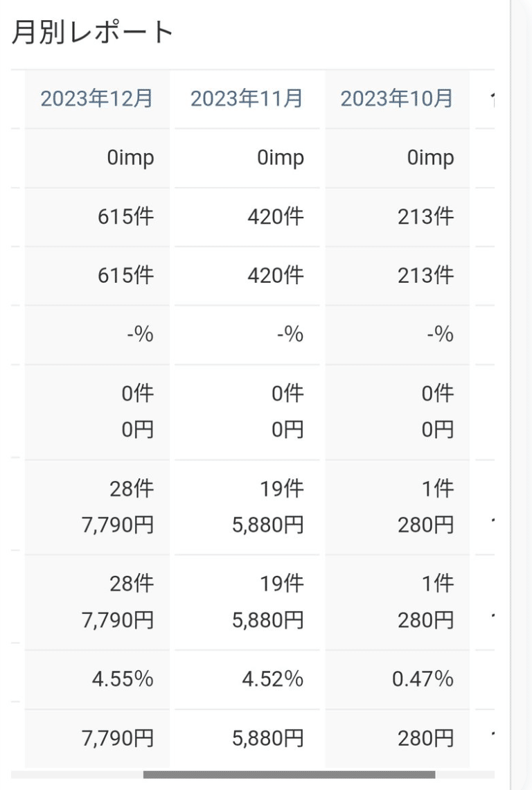Click the first 1件 280円 cell

398,507
